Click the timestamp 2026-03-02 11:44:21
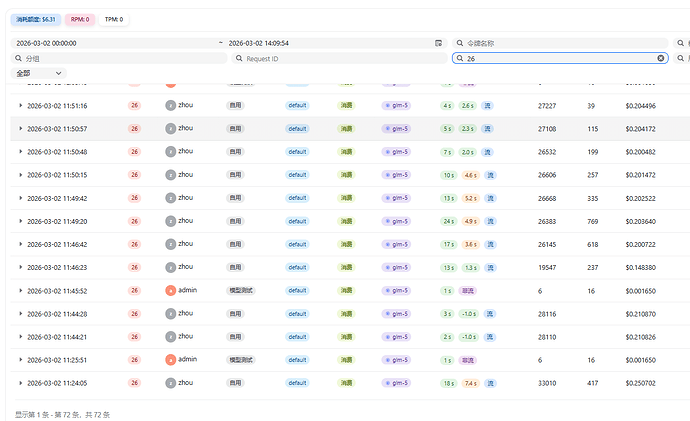This screenshot has height=421, width=690. [x=57, y=337]
